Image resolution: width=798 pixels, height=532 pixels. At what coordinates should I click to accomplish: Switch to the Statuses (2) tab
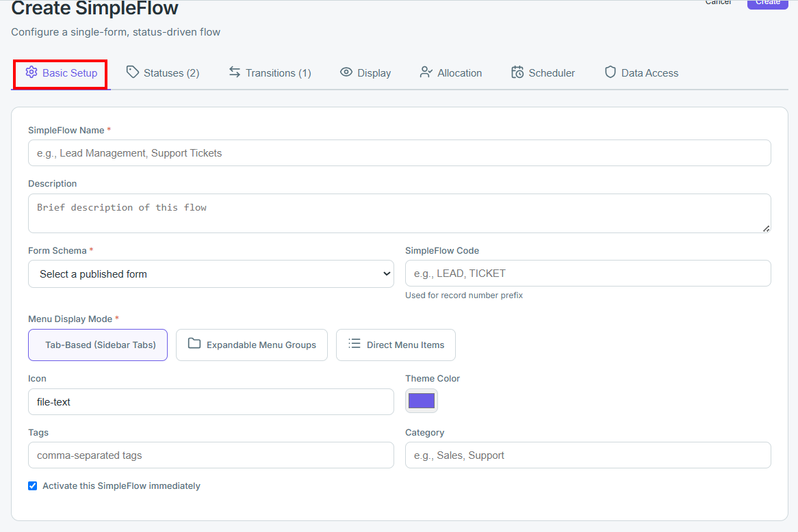(163, 72)
